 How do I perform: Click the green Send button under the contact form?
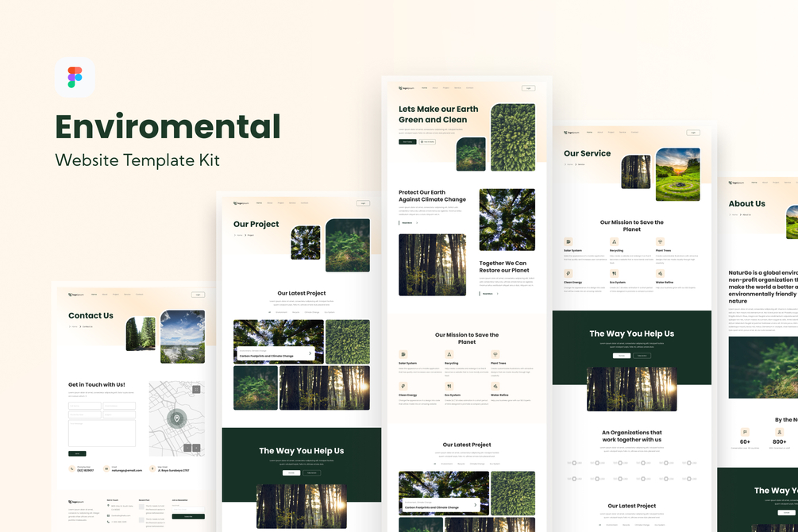click(77, 453)
